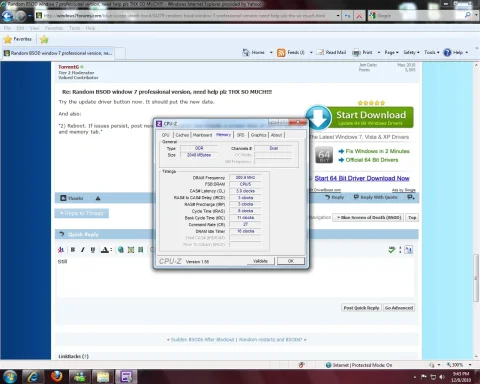Click Reply to Thread button
The image size is (480, 384).
(x=82, y=213)
